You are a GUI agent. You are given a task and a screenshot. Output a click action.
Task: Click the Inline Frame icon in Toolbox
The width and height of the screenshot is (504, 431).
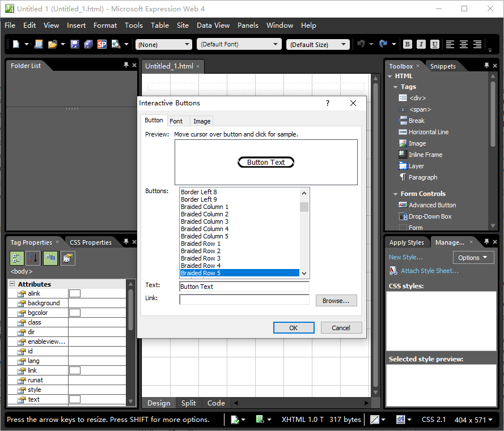403,155
